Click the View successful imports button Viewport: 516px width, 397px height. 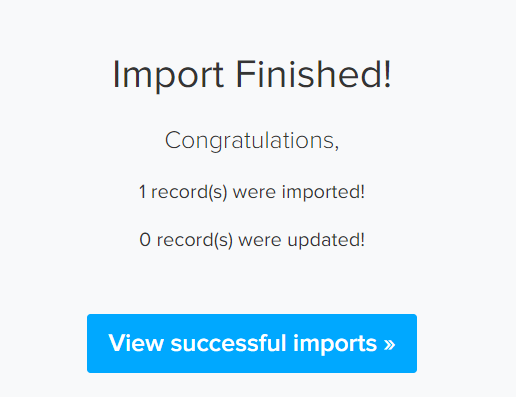coord(252,343)
